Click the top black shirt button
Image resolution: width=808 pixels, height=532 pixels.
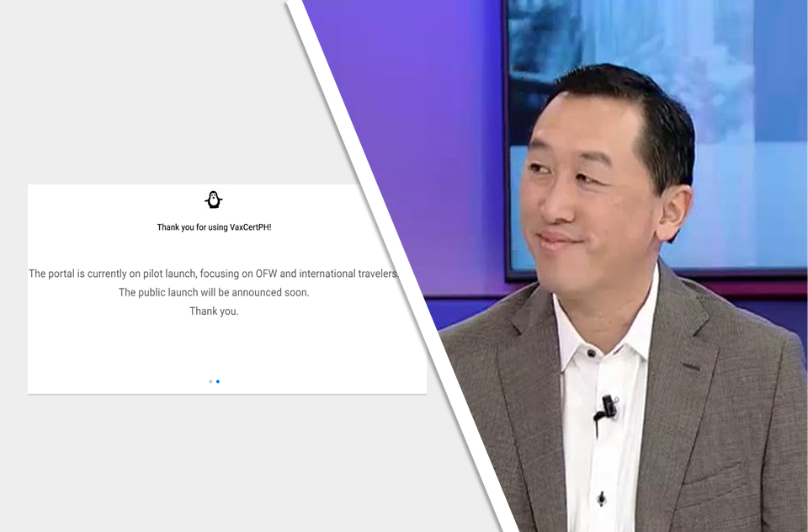592,354
